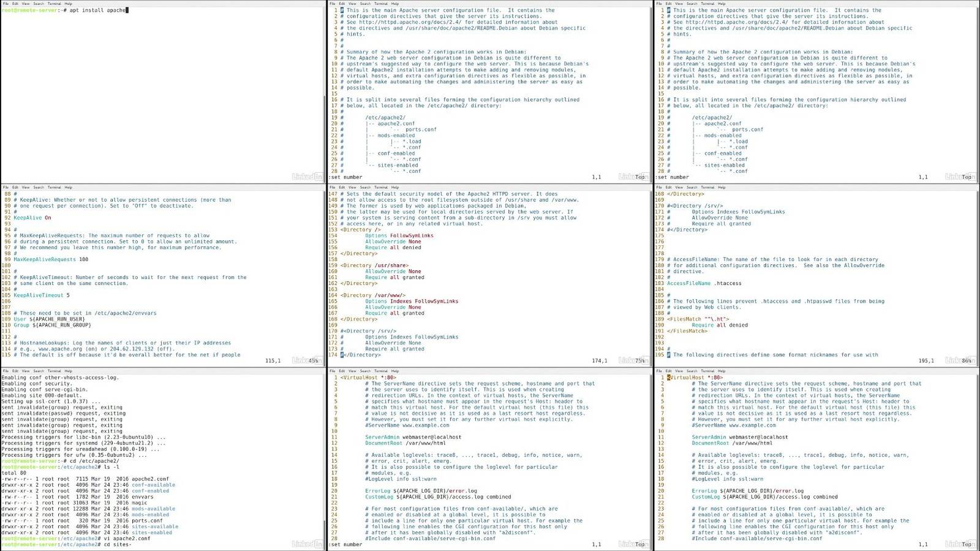Click the 'cd /etc/apache2/' command line
The width and height of the screenshot is (980, 551).
[60, 462]
